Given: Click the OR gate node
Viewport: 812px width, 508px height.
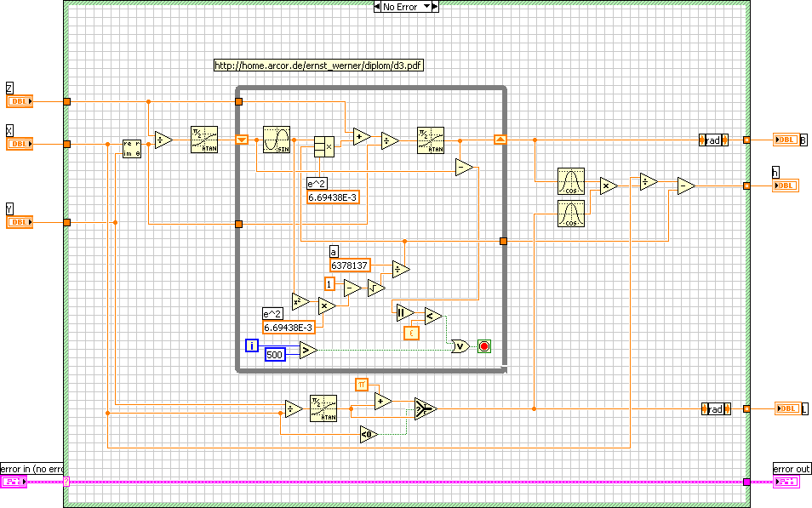Looking at the screenshot, I should (460, 346).
